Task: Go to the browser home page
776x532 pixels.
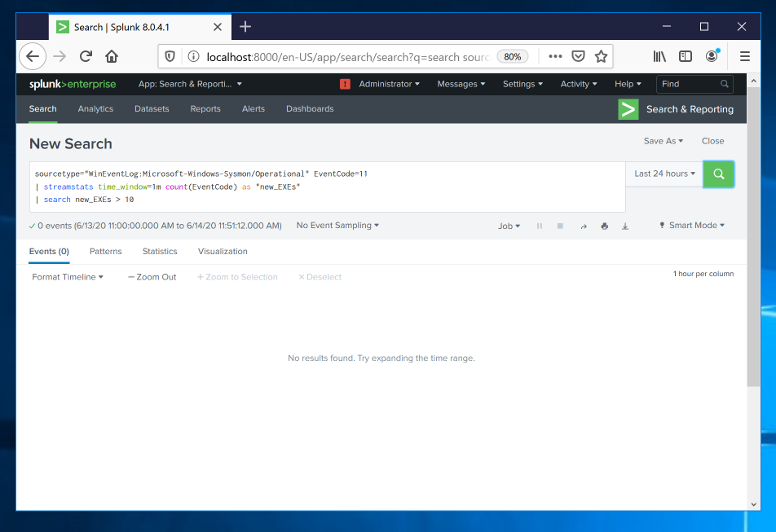Action: (x=112, y=56)
